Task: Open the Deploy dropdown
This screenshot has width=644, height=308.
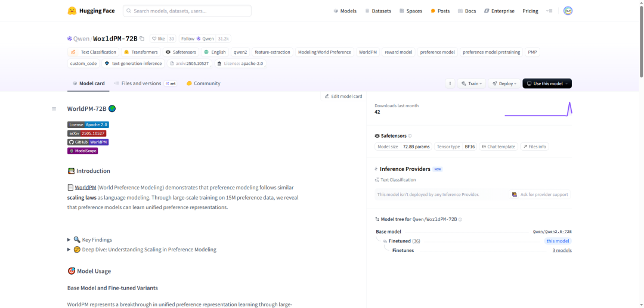Action: point(504,83)
